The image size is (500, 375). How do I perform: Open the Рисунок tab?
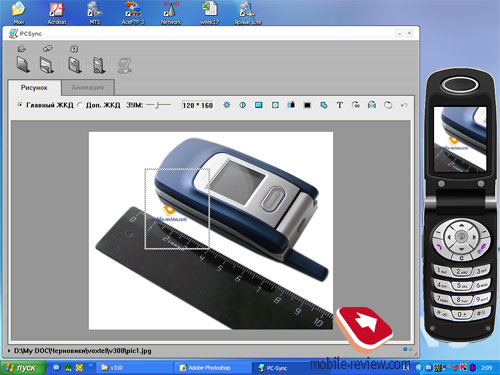coord(34,88)
